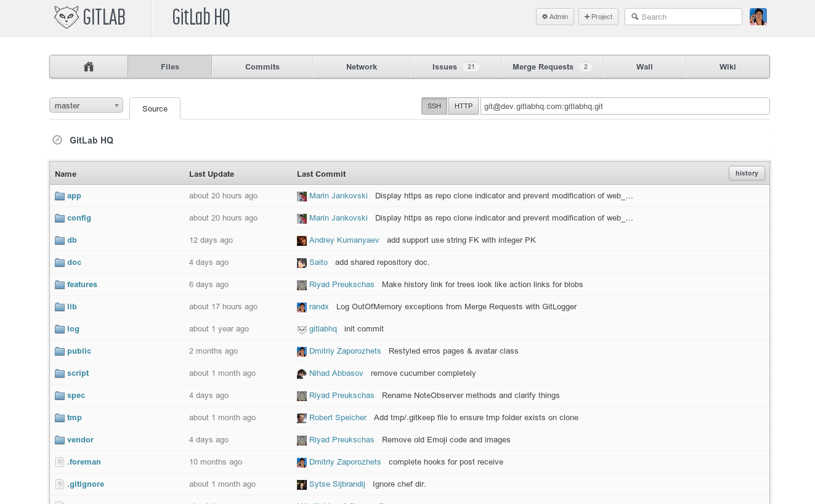Click the Admin button

(x=555, y=17)
